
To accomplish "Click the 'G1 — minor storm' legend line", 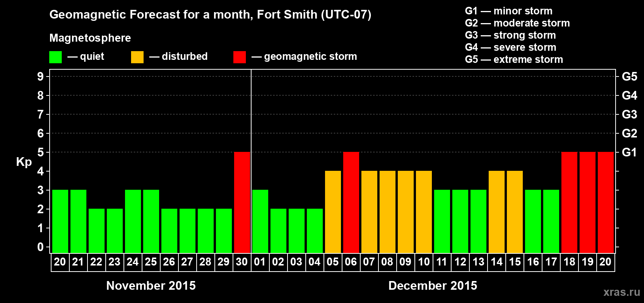I will (x=509, y=11).
